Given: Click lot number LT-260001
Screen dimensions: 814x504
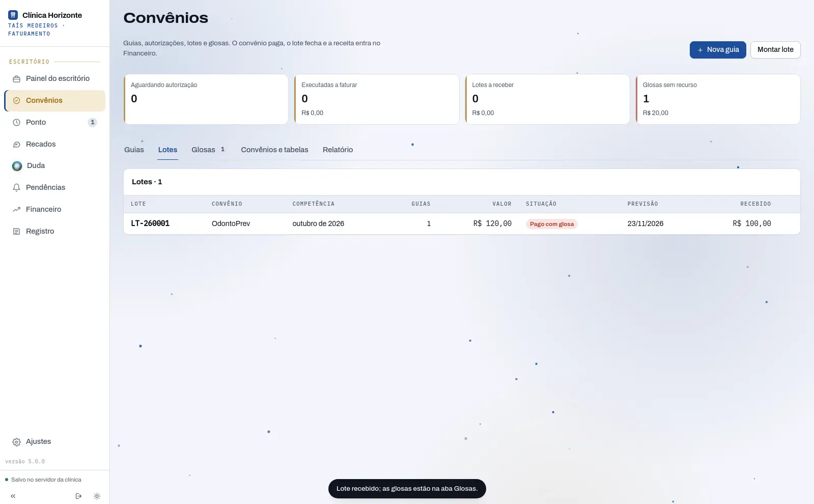Looking at the screenshot, I should [150, 223].
